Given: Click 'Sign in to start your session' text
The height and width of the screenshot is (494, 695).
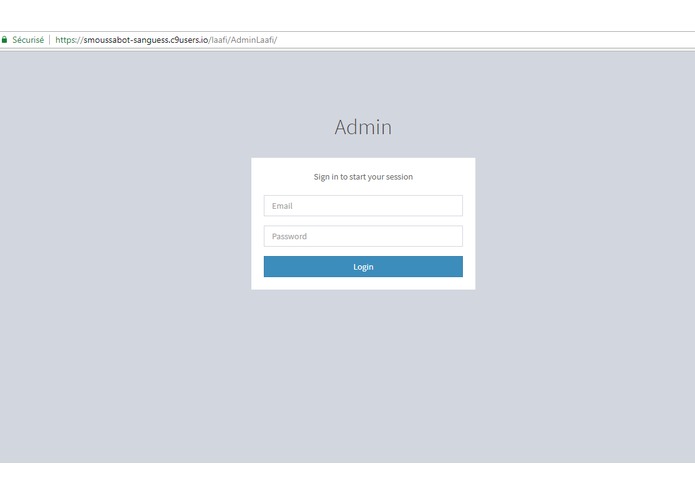Looking at the screenshot, I should click(363, 177).
